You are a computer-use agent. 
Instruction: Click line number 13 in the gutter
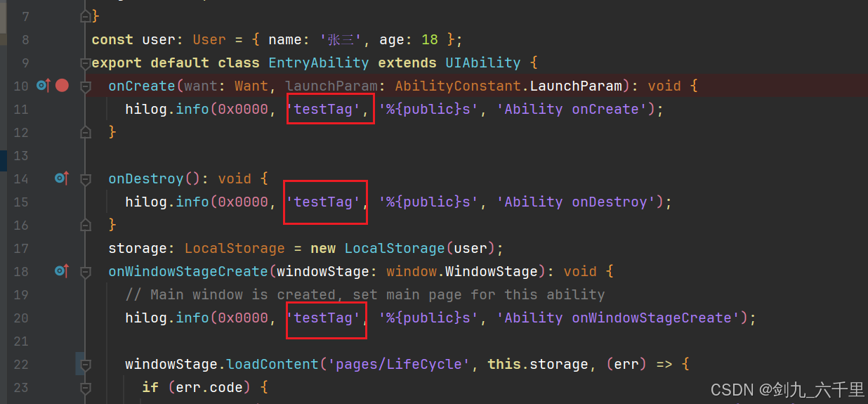pos(21,155)
